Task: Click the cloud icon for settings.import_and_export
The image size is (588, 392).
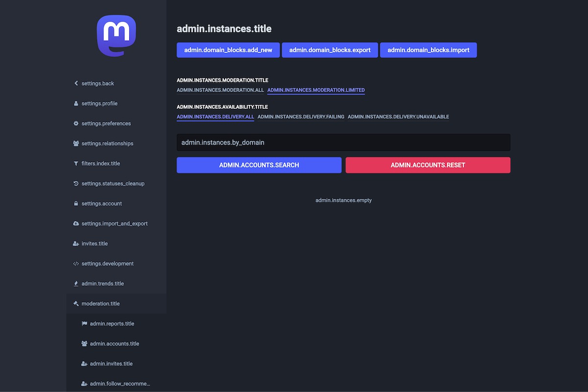Action: [76, 223]
